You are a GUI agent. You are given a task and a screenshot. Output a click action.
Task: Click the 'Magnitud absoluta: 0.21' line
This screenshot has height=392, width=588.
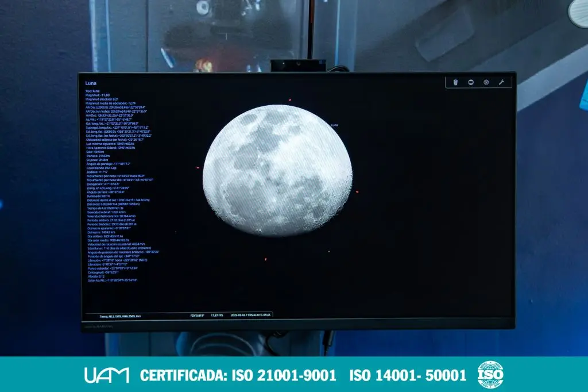pos(102,99)
